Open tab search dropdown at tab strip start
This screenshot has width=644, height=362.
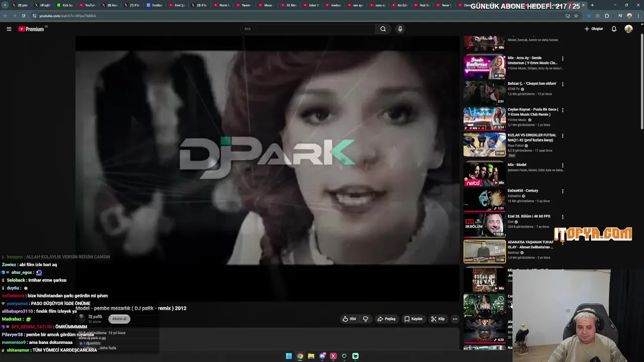(x=5, y=5)
